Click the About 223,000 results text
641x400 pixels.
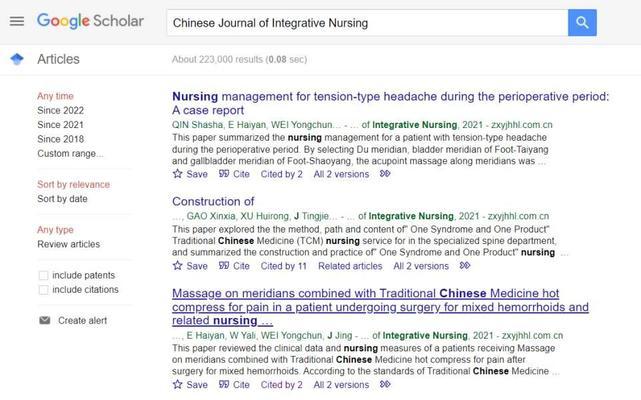[239, 60]
